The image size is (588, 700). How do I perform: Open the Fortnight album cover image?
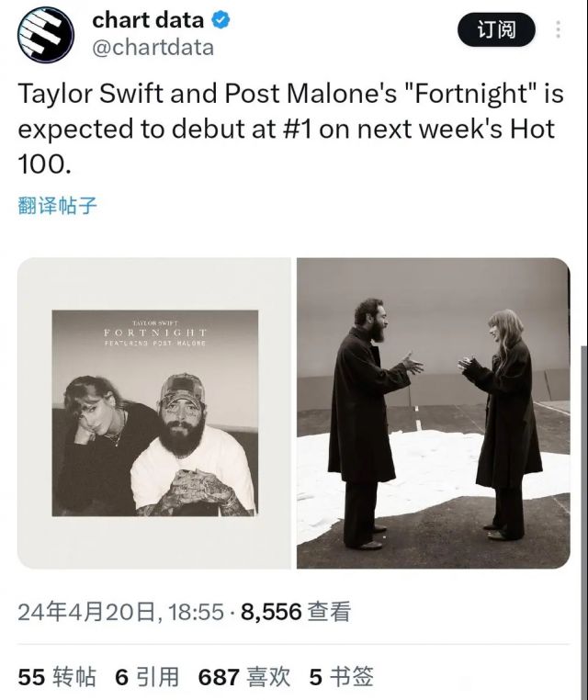coord(154,412)
